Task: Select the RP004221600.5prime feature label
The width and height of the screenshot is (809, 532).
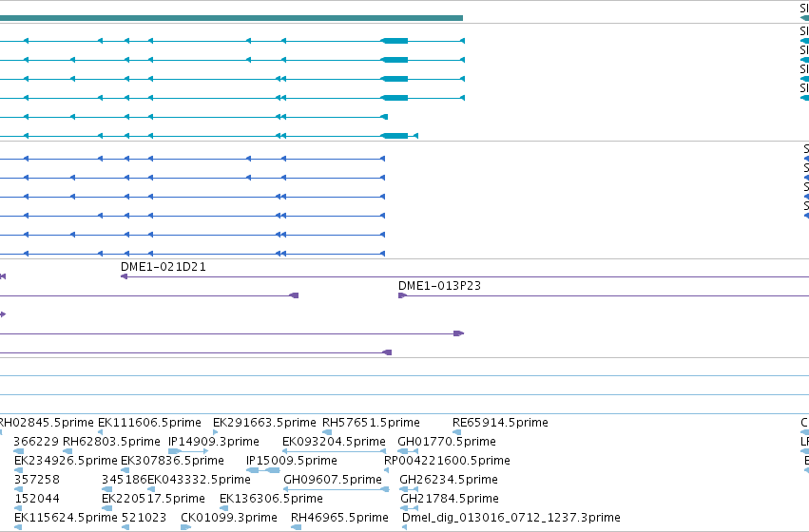Action: tap(448, 461)
